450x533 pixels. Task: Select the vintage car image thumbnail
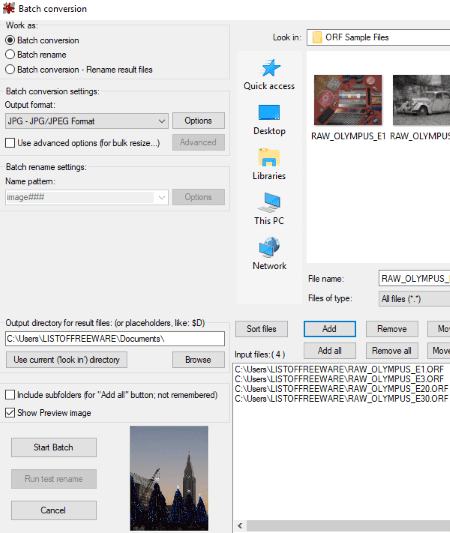pyautogui.click(x=421, y=100)
